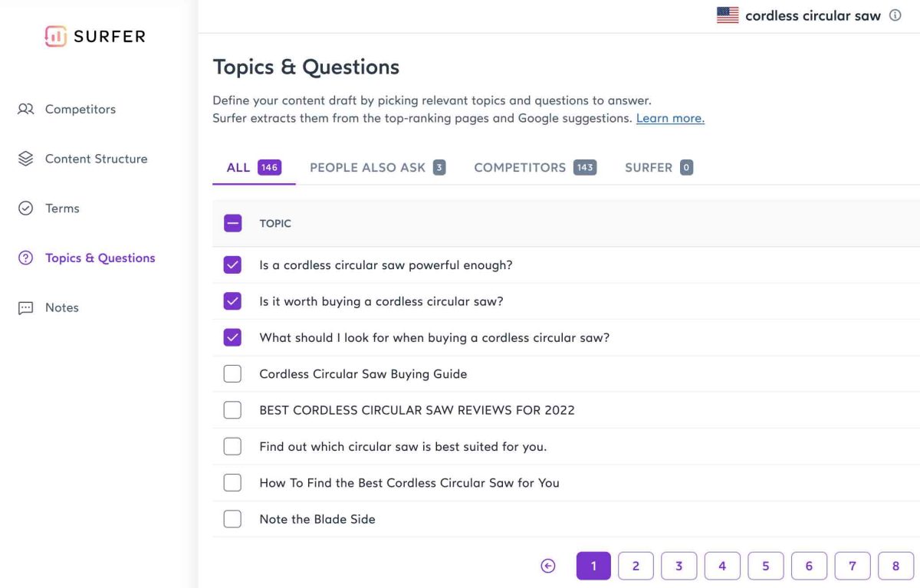Click the Surfer logo icon

click(x=55, y=36)
